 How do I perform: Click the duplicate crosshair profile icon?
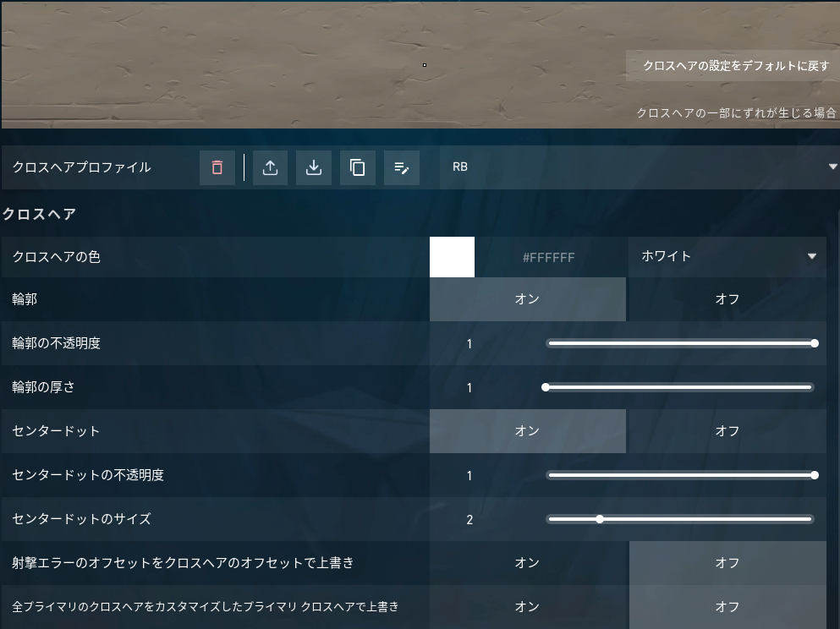tap(358, 167)
